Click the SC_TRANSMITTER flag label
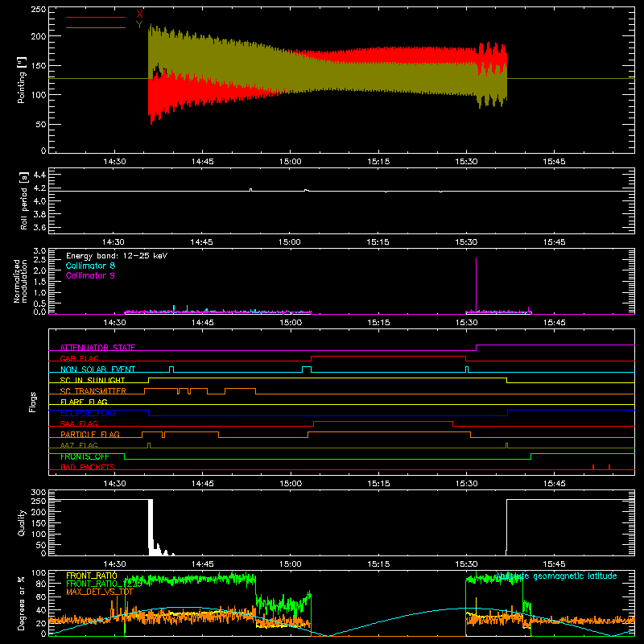Image resolution: width=644 pixels, height=644 pixels. (93, 391)
